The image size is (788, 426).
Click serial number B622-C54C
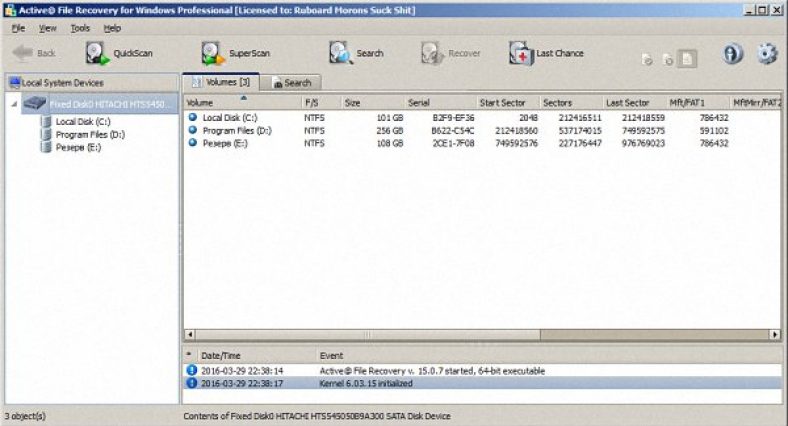tap(452, 131)
